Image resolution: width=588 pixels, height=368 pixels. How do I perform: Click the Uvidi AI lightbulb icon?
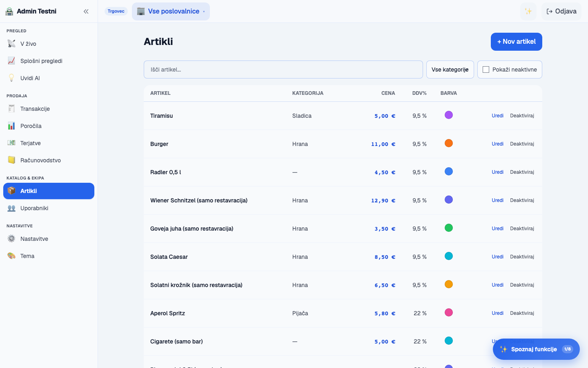click(11, 78)
